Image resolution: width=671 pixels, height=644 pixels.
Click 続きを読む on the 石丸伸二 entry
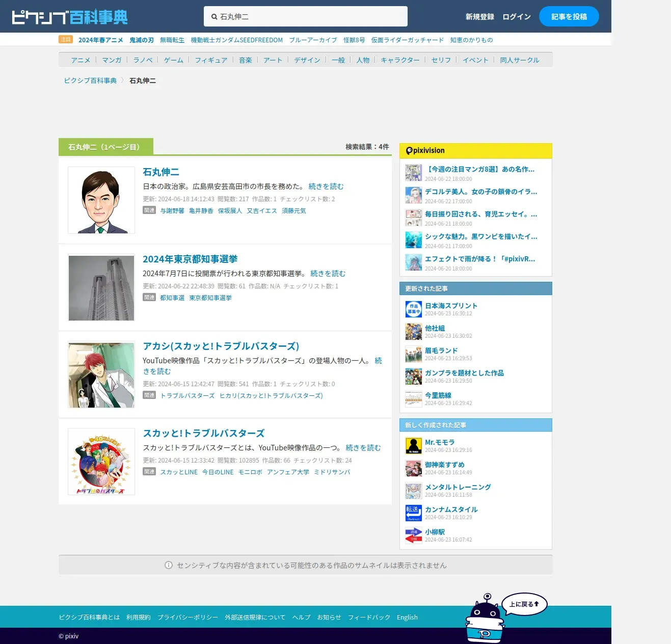click(326, 186)
